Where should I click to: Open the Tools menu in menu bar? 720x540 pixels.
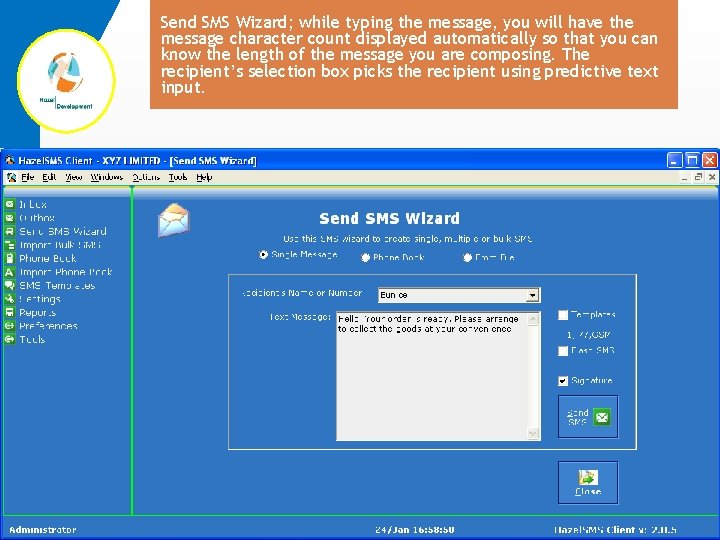point(178,177)
